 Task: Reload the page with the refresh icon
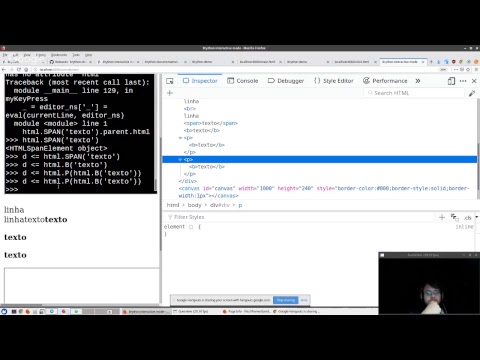(x=19, y=69)
